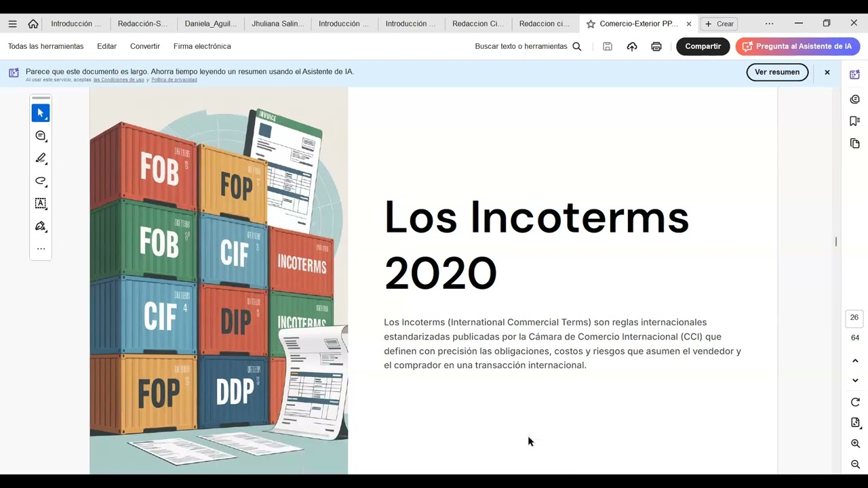Click the total page count 64
Screen dimensions: 868x488
point(855,338)
